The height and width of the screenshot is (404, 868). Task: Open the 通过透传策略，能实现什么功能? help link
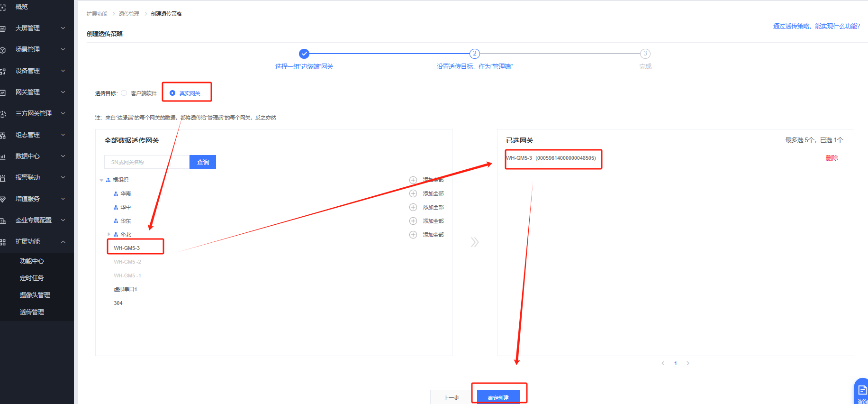(816, 26)
